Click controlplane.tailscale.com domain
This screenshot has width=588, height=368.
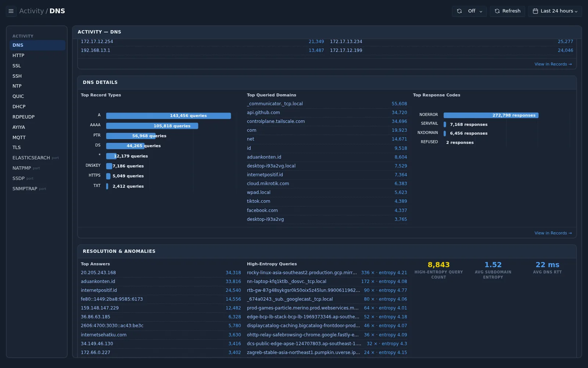[327, 121]
